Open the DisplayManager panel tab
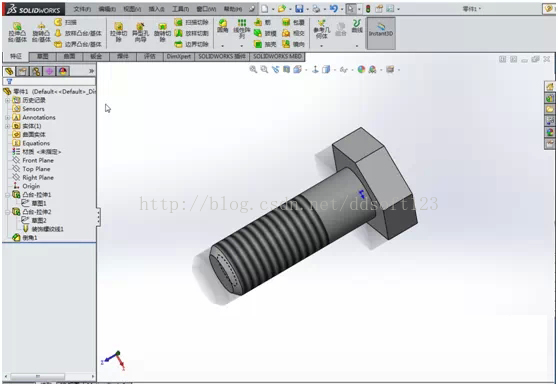 [x=63, y=72]
